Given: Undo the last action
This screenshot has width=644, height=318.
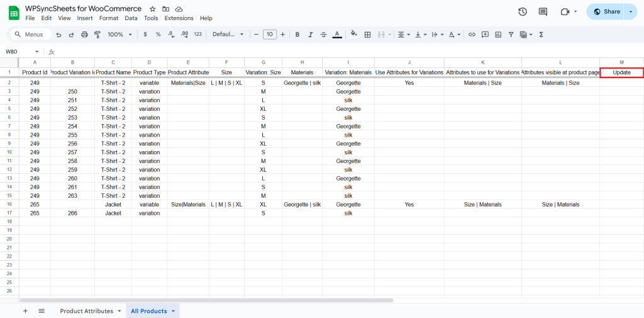Looking at the screenshot, I should (58, 35).
